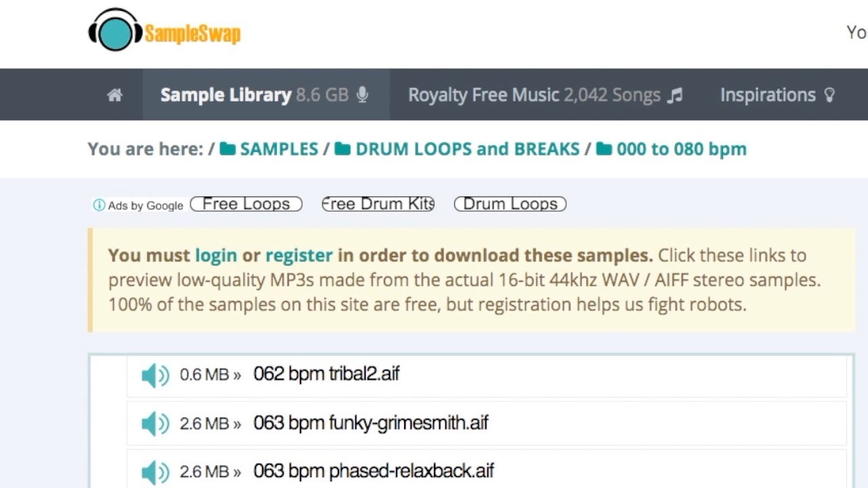
Task: Play preview speaker icon for funky-grimesmith
Action: (155, 424)
